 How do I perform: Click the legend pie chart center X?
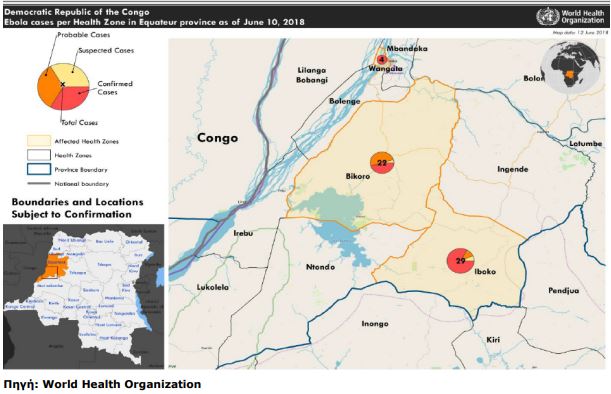[62, 84]
